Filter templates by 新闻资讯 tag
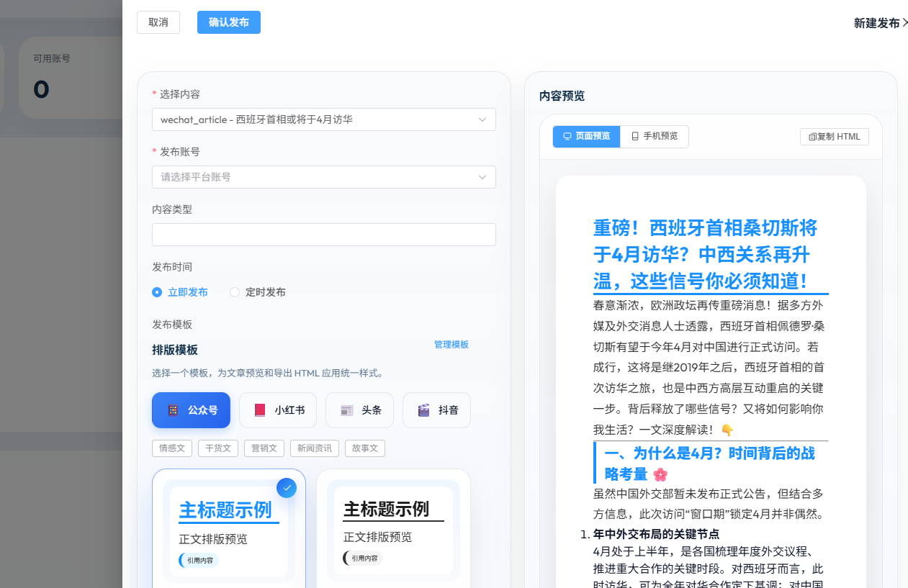 click(x=315, y=448)
